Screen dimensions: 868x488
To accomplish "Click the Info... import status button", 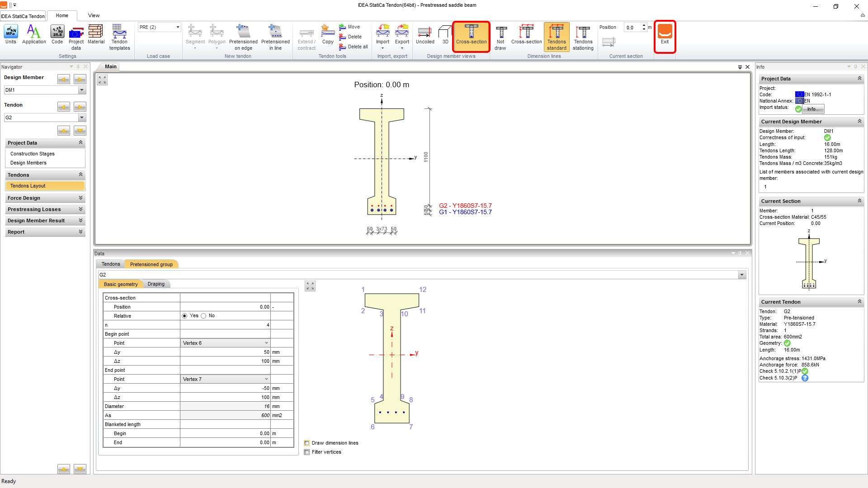I will pyautogui.click(x=813, y=109).
